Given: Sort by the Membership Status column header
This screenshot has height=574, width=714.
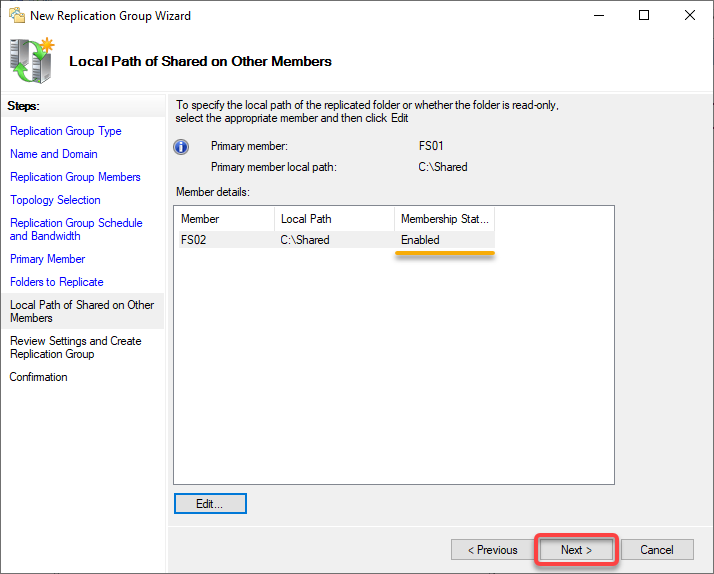Looking at the screenshot, I should tap(444, 219).
